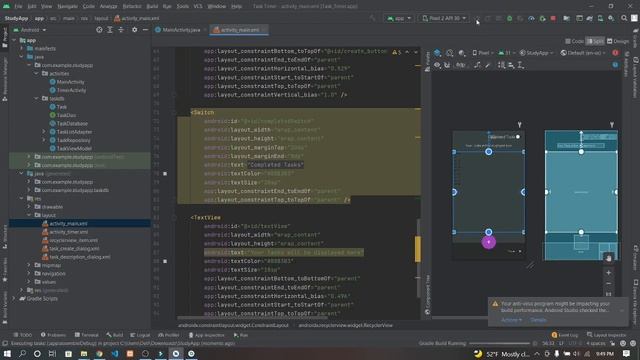
Task: Select TaskDatabase class in project tree
Action: click(68, 123)
